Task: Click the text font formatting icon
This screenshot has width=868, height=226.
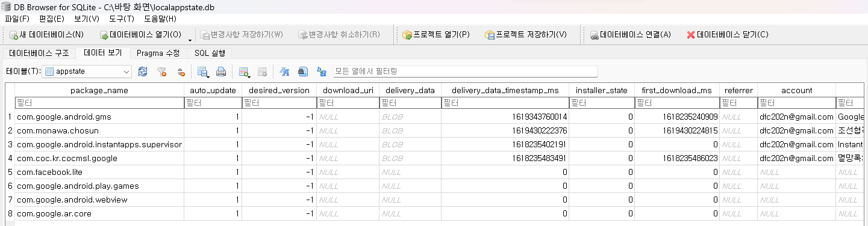Action: (285, 72)
